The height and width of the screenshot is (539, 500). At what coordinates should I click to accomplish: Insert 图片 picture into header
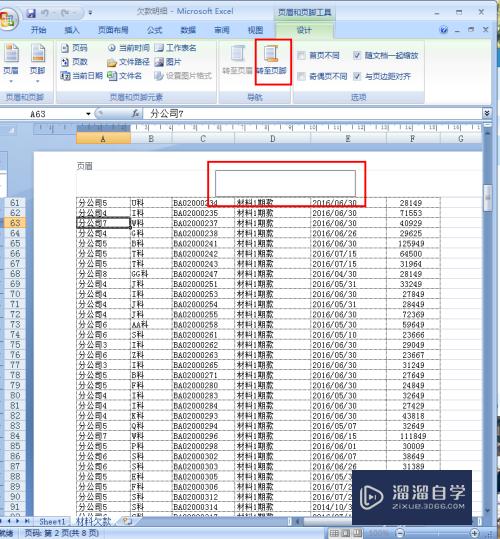(168, 62)
